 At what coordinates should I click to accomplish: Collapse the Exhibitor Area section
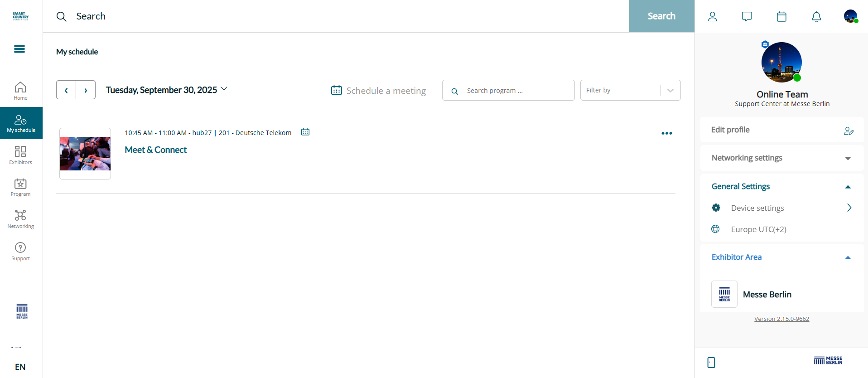(782, 257)
